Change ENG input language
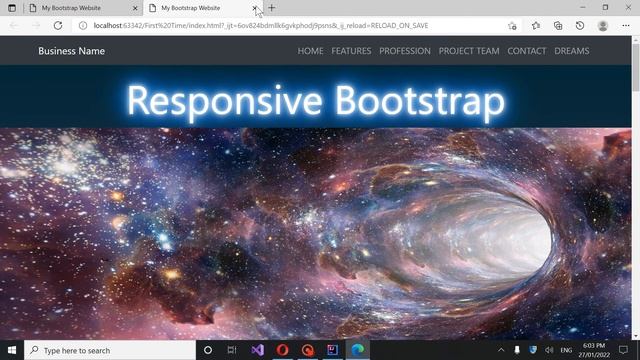This screenshot has width=640, height=360. (x=566, y=350)
